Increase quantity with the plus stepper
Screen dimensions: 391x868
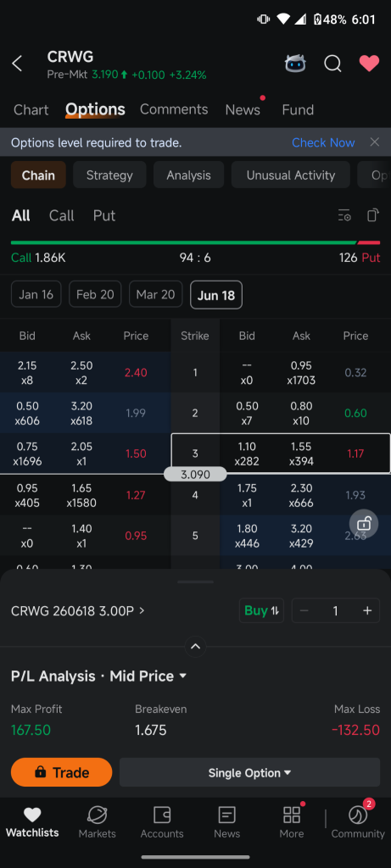pyautogui.click(x=367, y=610)
